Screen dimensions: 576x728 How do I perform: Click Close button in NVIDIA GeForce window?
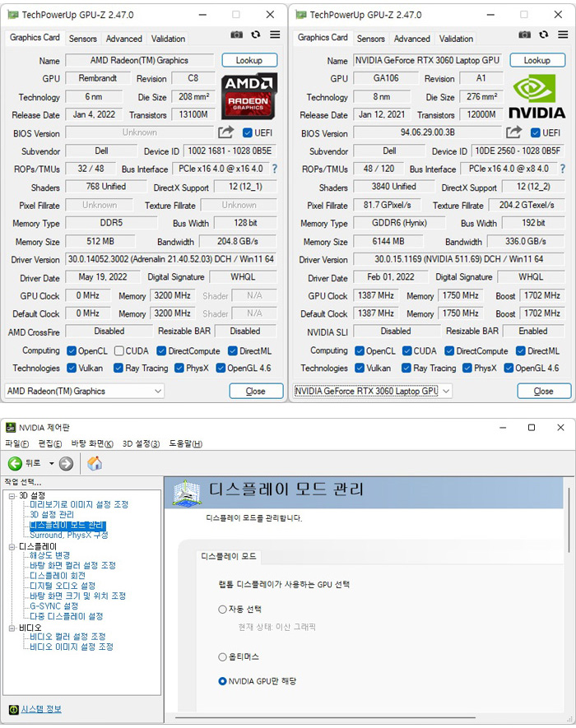[544, 391]
